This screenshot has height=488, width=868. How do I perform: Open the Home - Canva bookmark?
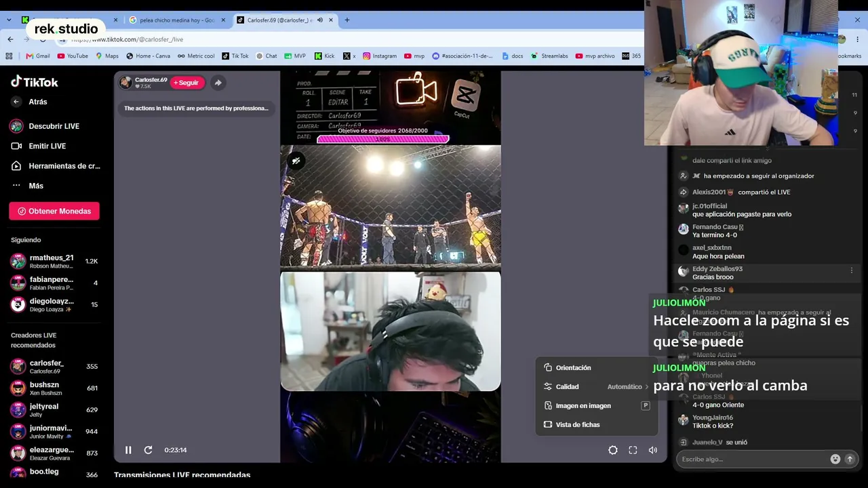148,56
